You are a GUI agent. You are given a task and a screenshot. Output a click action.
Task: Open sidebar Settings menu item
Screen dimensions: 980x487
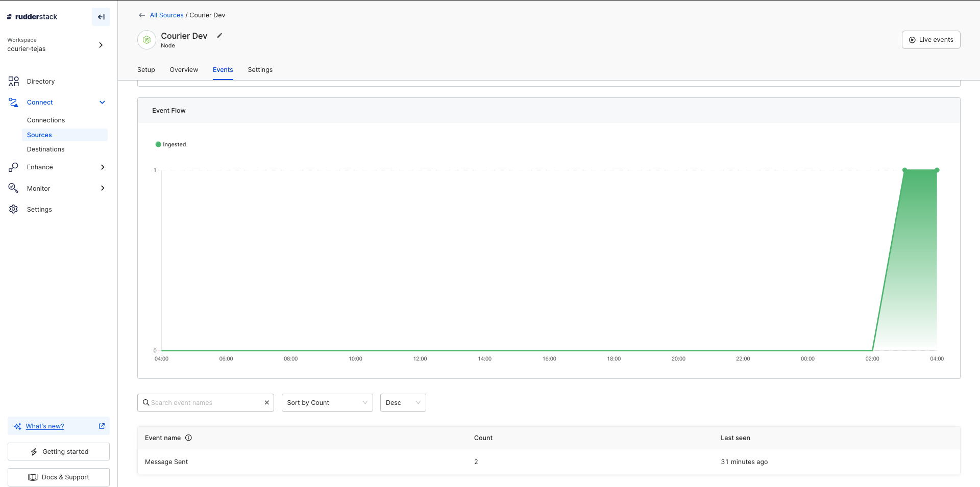[x=39, y=210]
